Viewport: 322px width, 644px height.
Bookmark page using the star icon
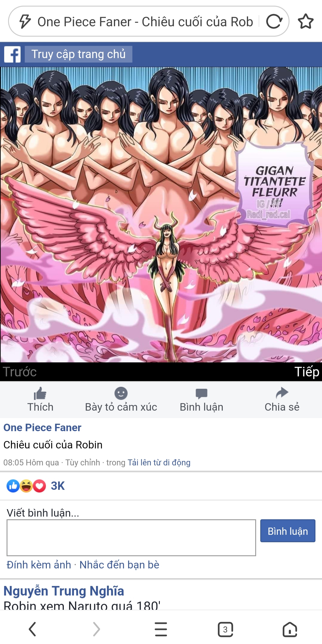pos(306,21)
